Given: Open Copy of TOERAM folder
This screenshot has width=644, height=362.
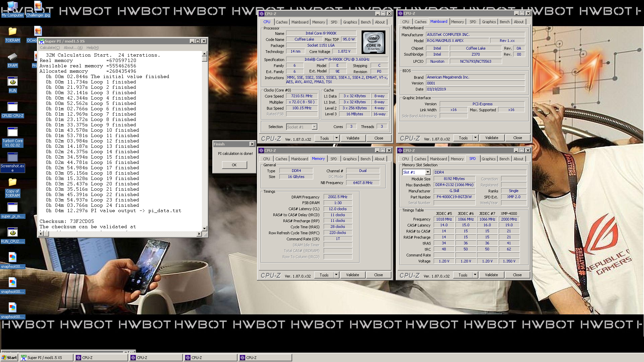Looking at the screenshot, I should click(12, 188).
